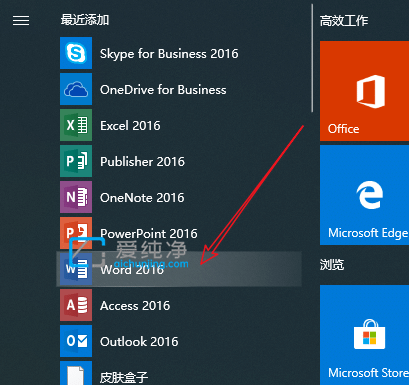The image size is (409, 385).
Task: Select 'Word 2016' text entry
Action: [x=132, y=269]
